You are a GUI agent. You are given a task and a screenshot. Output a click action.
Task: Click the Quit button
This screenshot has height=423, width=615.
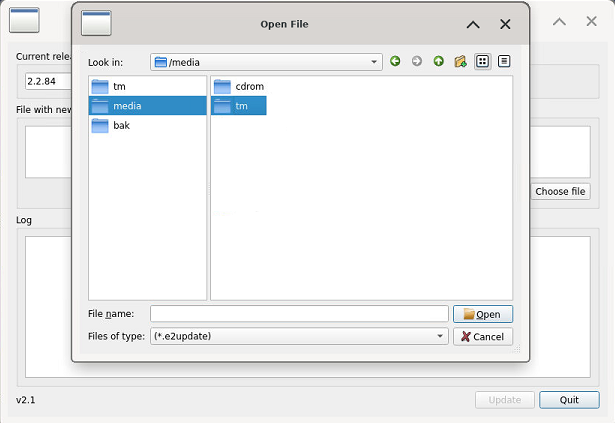(x=569, y=400)
